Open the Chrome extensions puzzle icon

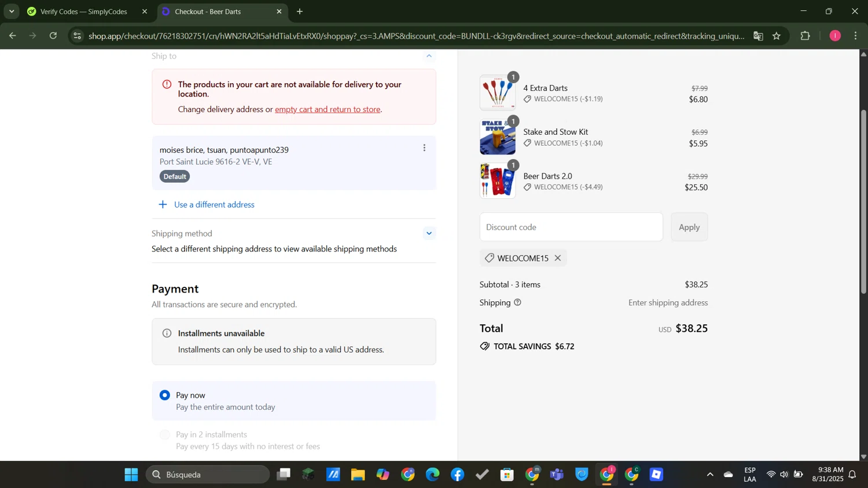coord(805,36)
